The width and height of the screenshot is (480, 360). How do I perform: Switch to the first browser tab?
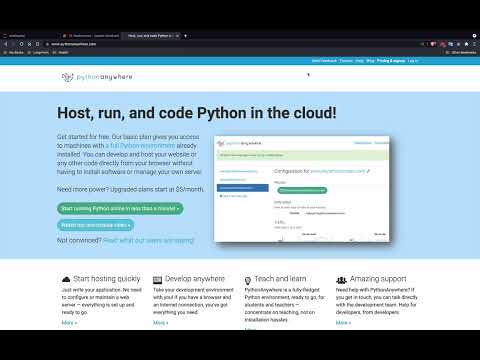click(31, 36)
